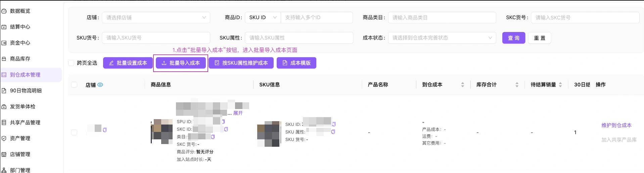The image size is (644, 173).
Task: Sort by 到仓成本 column arrows
Action: point(462,85)
